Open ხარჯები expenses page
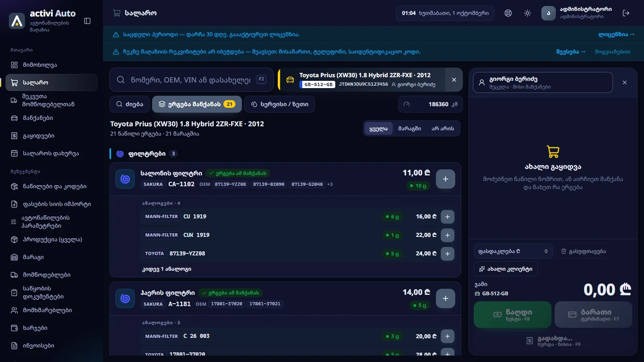The image size is (644, 362). (52, 328)
